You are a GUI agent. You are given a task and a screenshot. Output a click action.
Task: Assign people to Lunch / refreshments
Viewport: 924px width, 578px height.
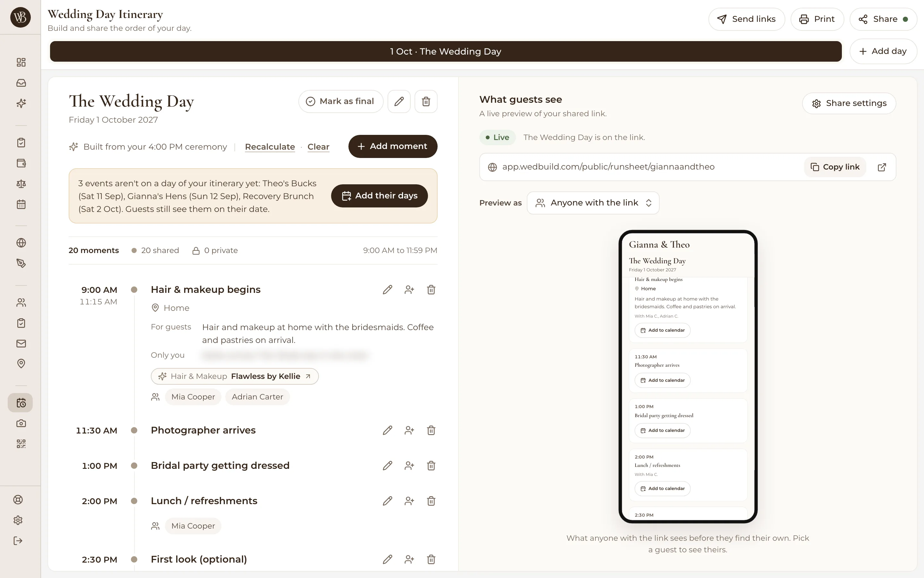click(409, 501)
